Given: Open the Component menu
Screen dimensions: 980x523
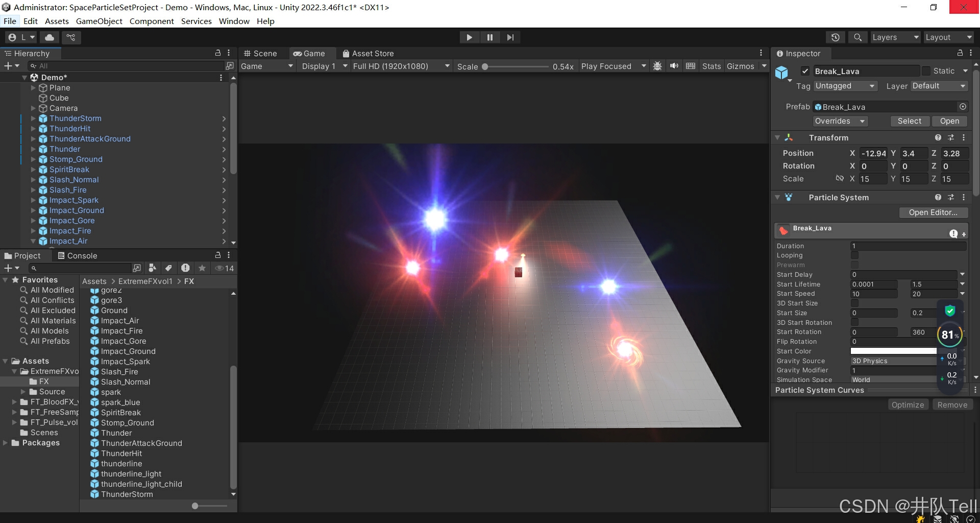Looking at the screenshot, I should [x=152, y=21].
